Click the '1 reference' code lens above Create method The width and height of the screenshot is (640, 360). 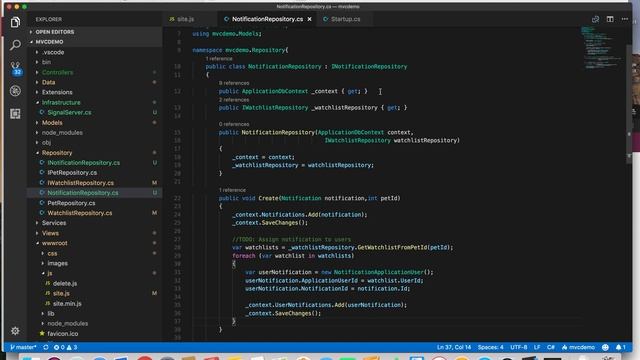232,190
